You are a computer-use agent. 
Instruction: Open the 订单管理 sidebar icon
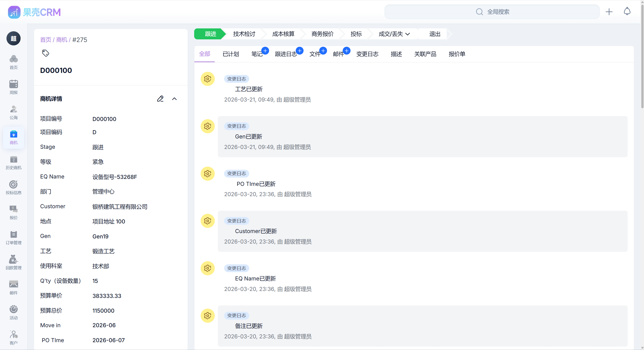(13, 237)
